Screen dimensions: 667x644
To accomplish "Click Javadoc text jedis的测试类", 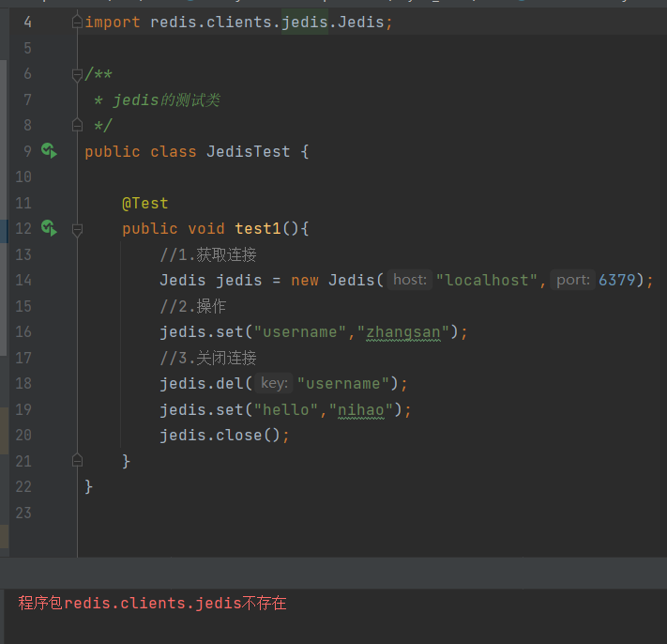I will 166,100.
